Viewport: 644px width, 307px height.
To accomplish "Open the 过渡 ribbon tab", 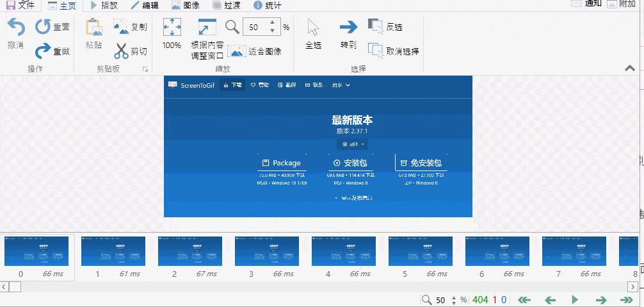I will coord(227,5).
